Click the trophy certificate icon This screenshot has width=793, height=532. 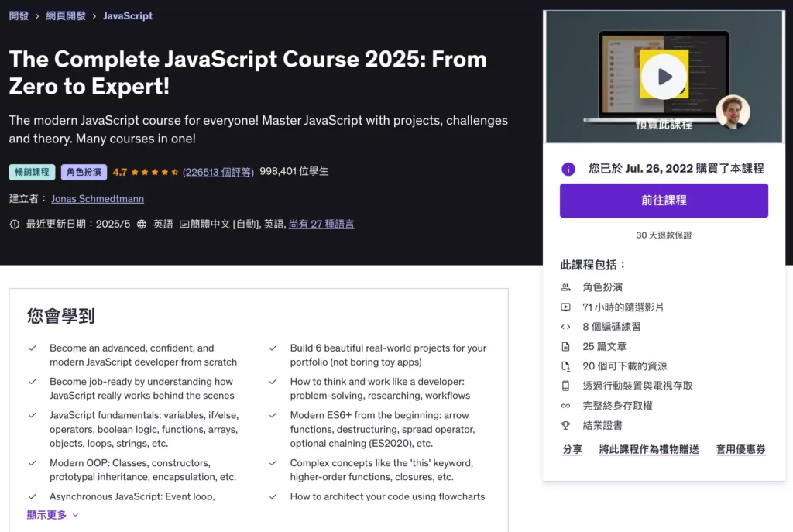tap(565, 425)
